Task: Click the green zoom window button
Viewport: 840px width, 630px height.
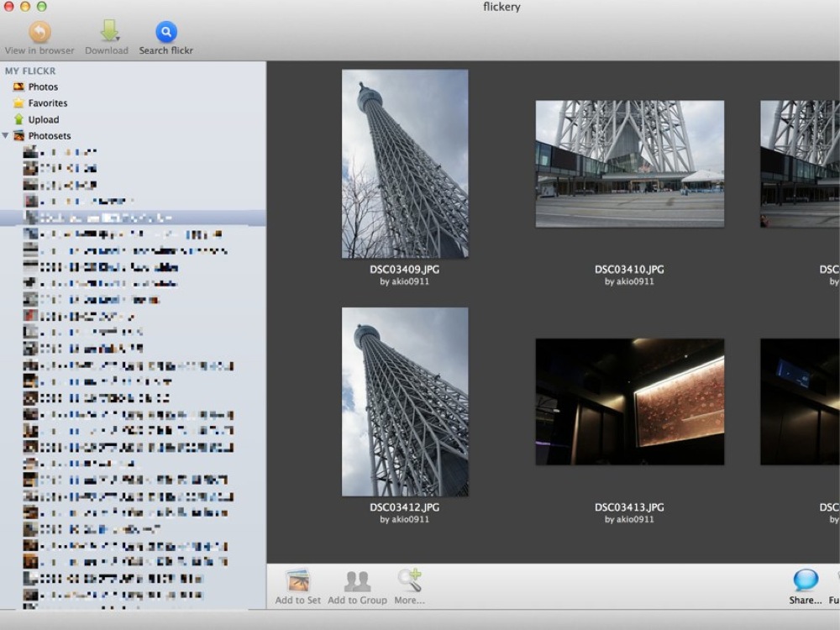Action: click(42, 7)
